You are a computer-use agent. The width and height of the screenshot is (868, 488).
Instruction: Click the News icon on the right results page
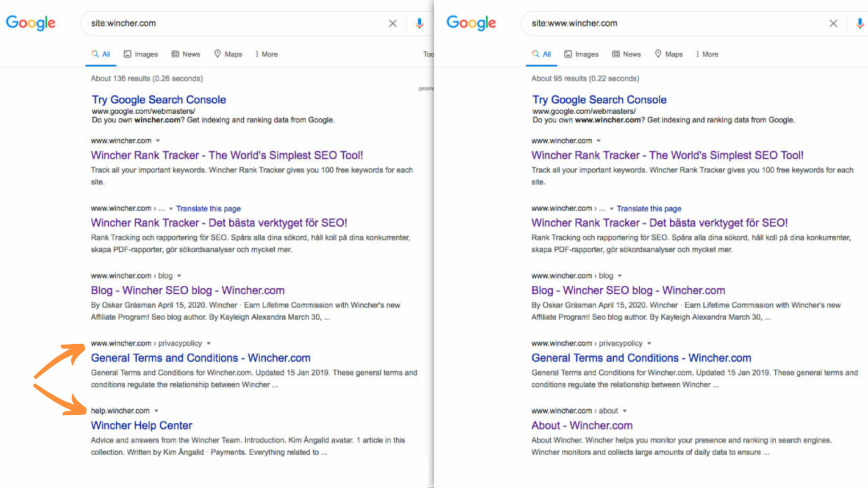click(x=616, y=54)
